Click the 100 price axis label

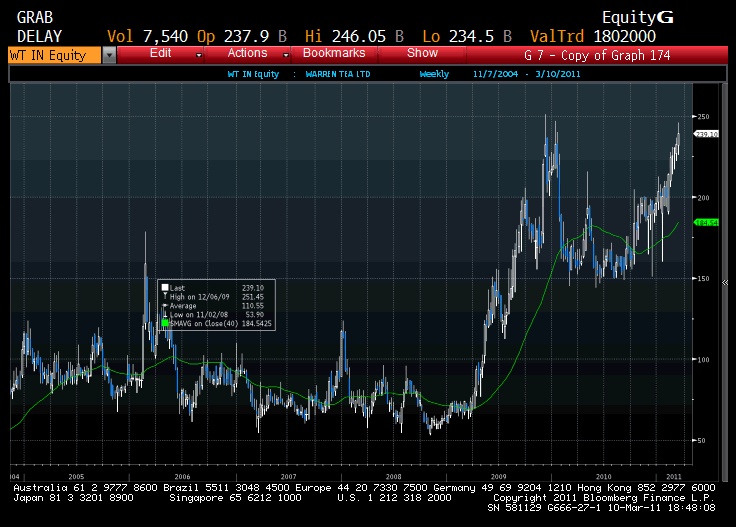pyautogui.click(x=703, y=359)
